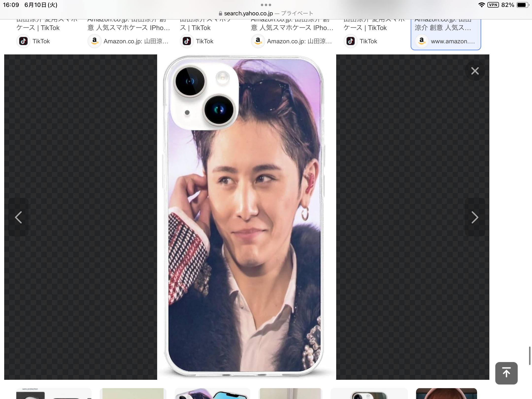Screen dimensions: 532x399
Task: Close the enlarged image preview
Action: [475, 71]
